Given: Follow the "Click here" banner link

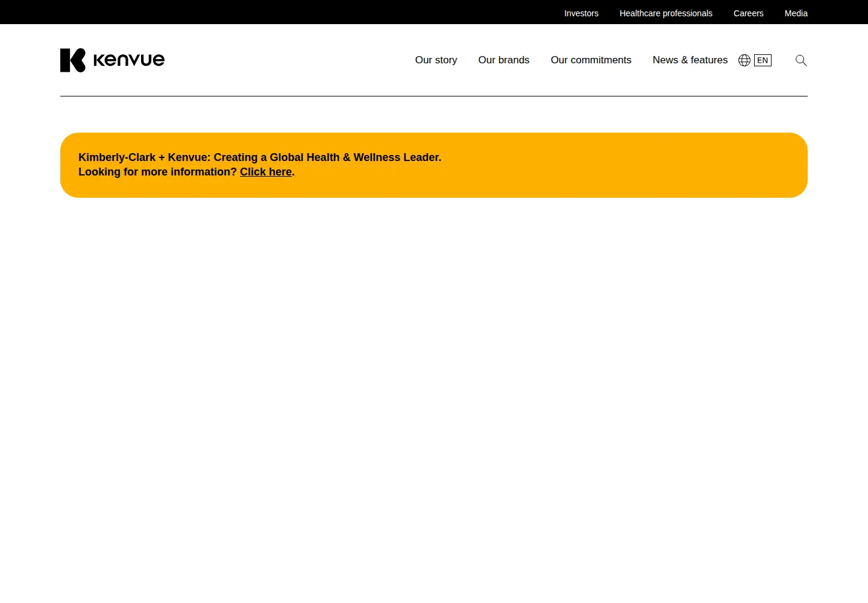Looking at the screenshot, I should [266, 172].
